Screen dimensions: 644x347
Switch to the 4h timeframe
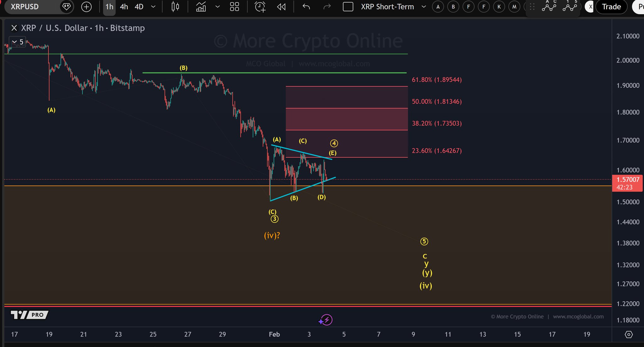coord(124,7)
